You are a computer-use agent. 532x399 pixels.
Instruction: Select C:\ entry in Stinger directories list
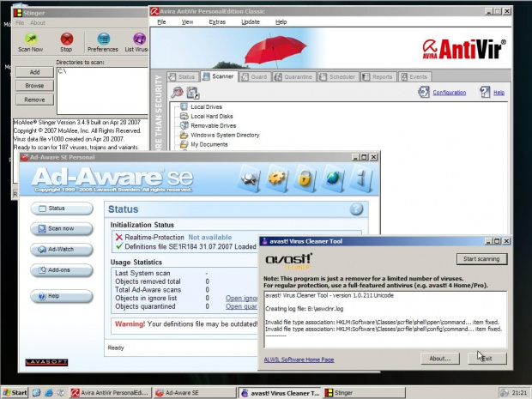(x=62, y=71)
